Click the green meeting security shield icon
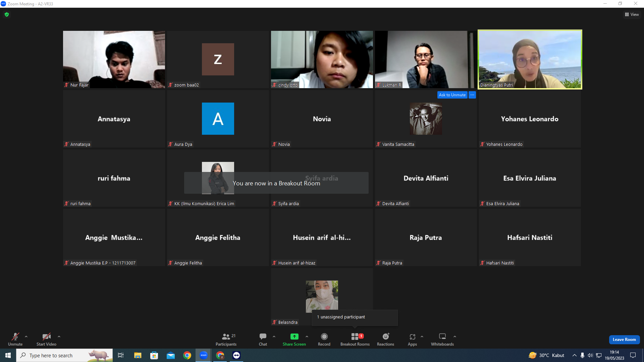The image size is (644, 362). [7, 14]
